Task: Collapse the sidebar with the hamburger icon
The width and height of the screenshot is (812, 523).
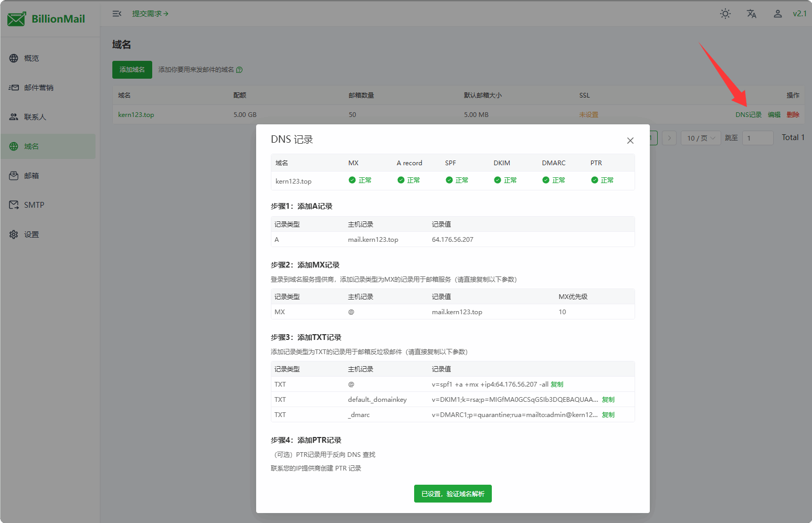Action: coord(117,14)
